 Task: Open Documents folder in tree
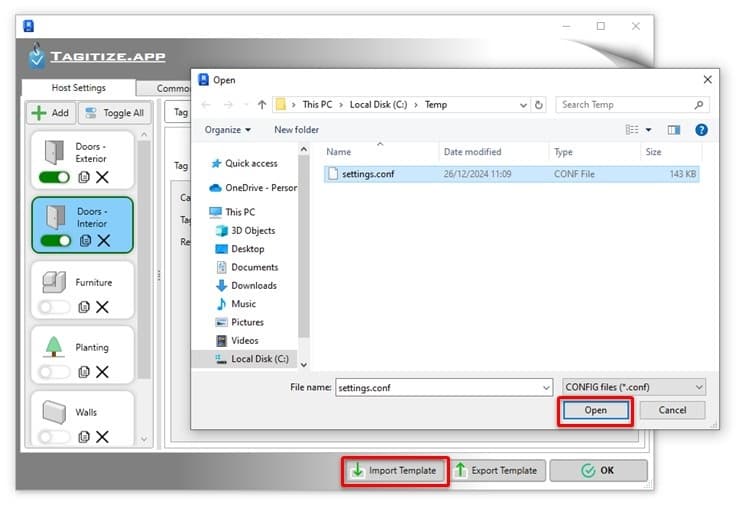click(248, 267)
